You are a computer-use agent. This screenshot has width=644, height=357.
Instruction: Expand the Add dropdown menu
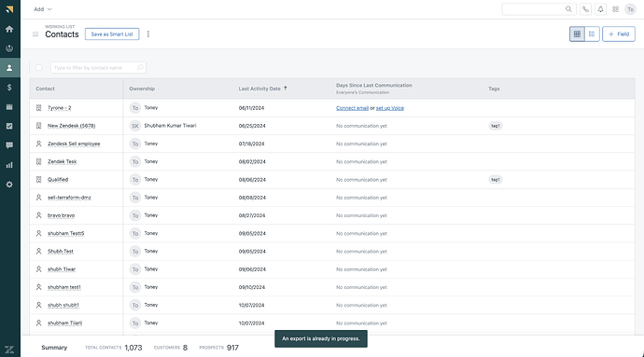[43, 9]
